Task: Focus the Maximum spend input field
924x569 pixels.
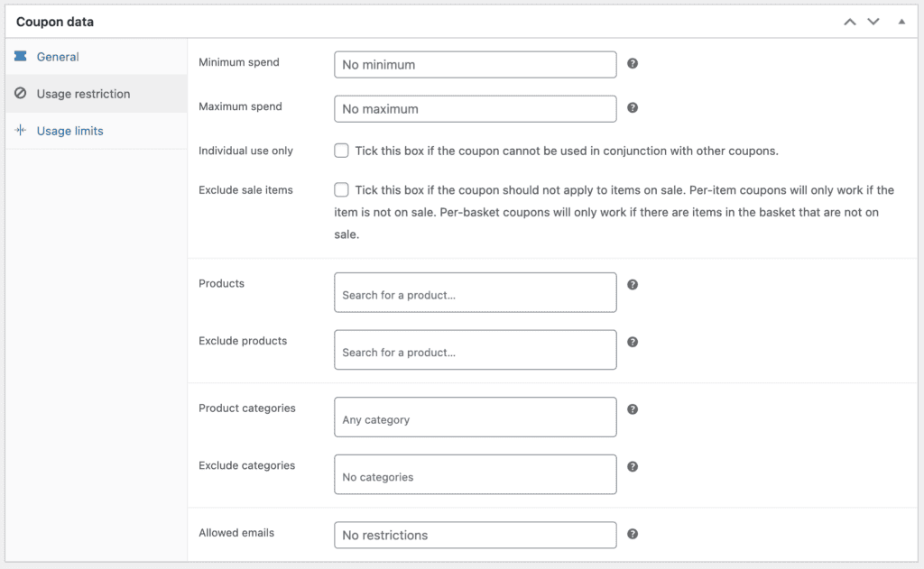Action: [475, 109]
